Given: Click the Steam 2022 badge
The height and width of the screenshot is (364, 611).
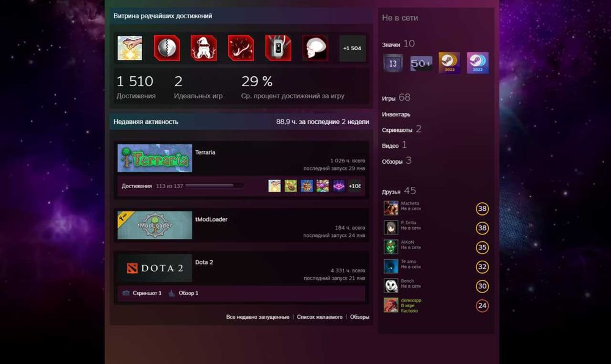Looking at the screenshot, I should coord(478,63).
